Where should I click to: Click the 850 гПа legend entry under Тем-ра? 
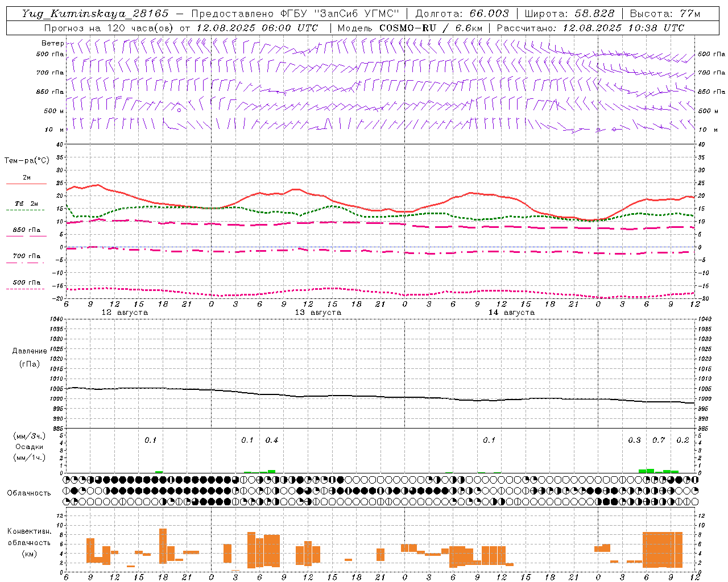click(26, 230)
